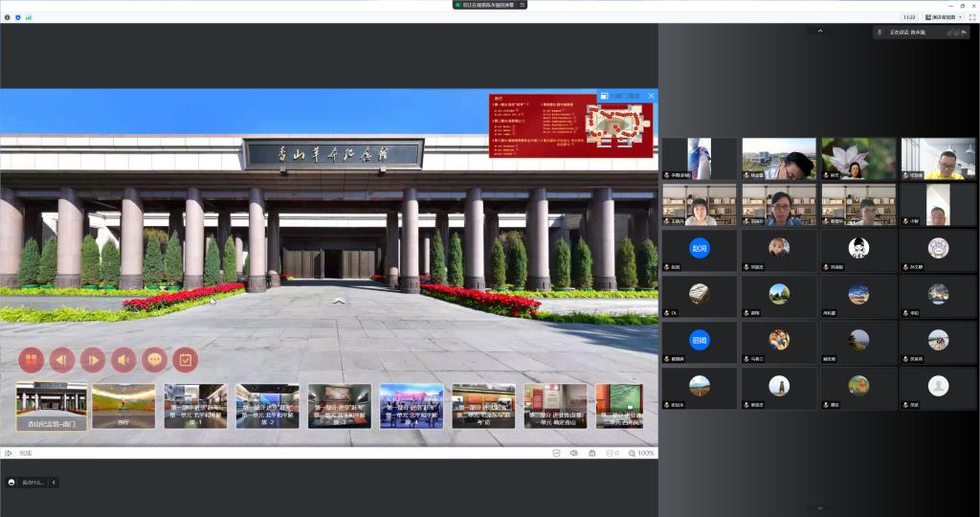Select second-row third bookshelf video tile
This screenshot has width=980, height=517.
858,205
